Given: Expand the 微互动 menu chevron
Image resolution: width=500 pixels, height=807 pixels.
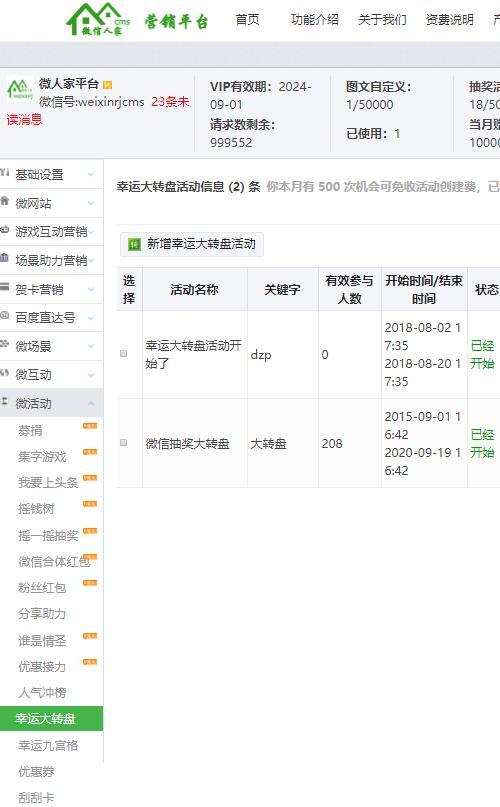Looking at the screenshot, I should [x=91, y=375].
